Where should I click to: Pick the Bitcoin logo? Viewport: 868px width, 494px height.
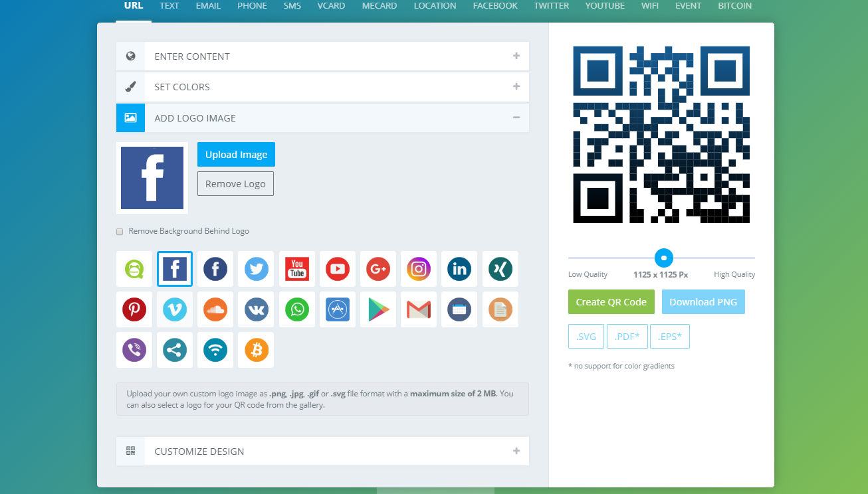[257, 350]
